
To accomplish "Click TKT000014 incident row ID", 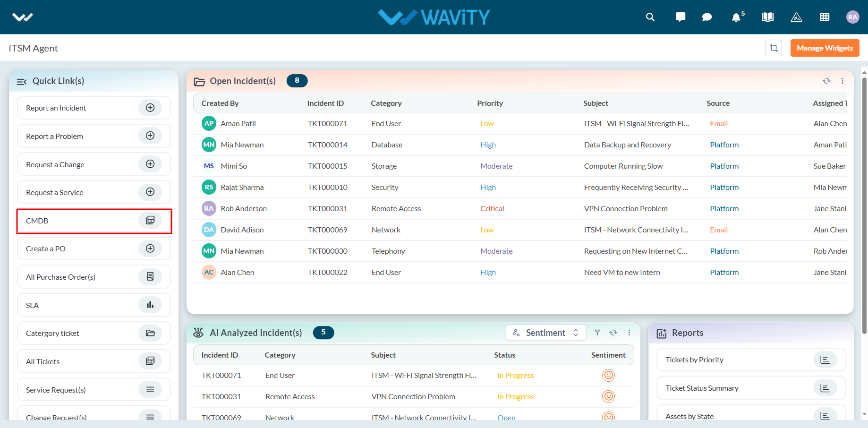I will (x=327, y=145).
